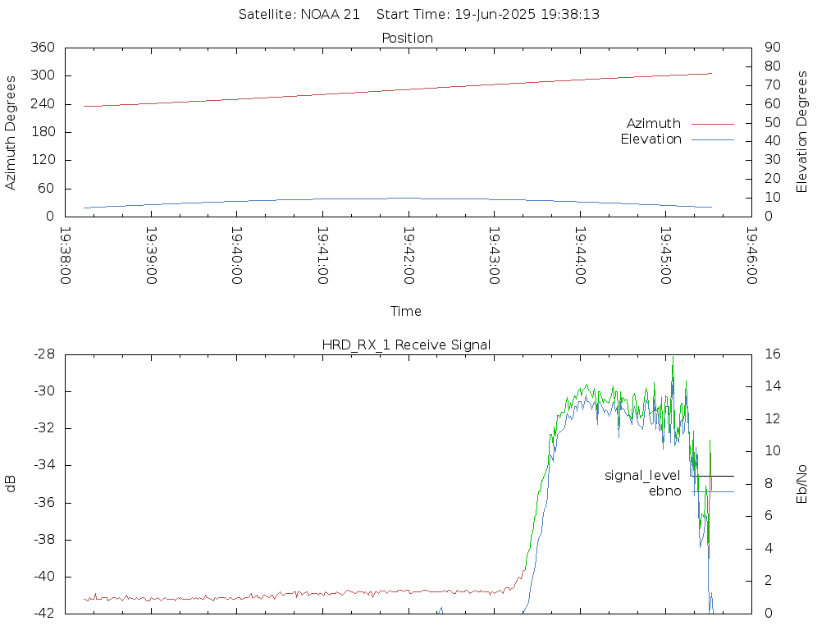
Task: Click the '40' elevation tick label
Action: point(773,141)
